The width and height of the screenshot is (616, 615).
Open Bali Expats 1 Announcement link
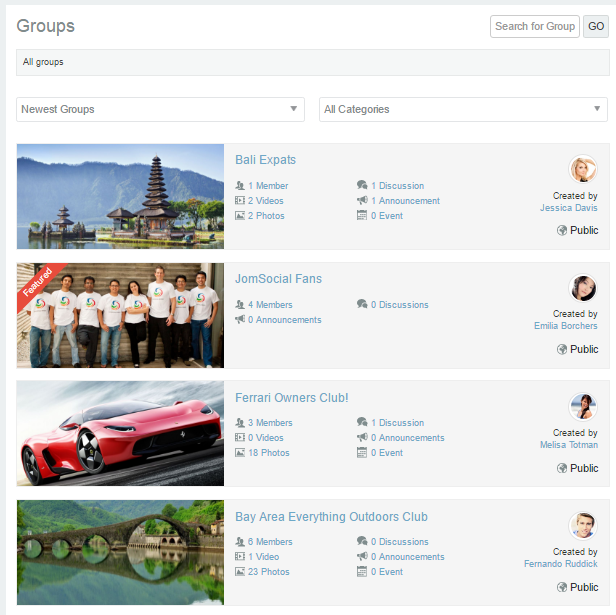[x=405, y=201]
